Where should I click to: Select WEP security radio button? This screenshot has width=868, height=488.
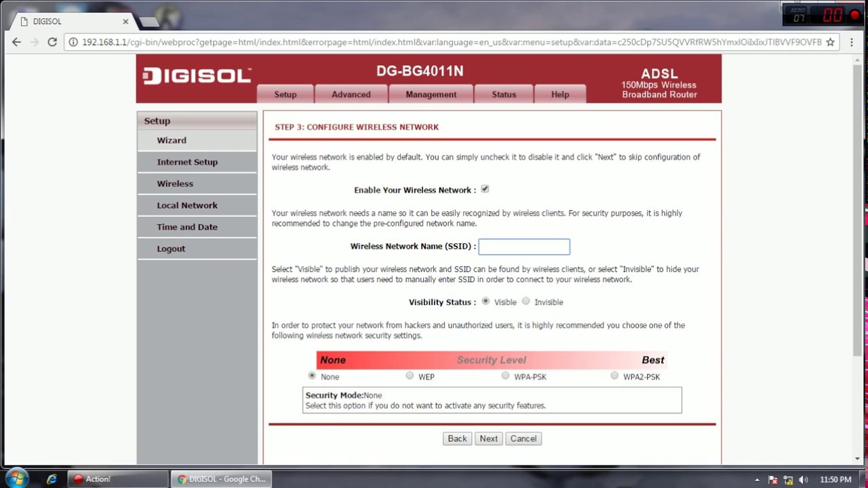[x=410, y=375]
